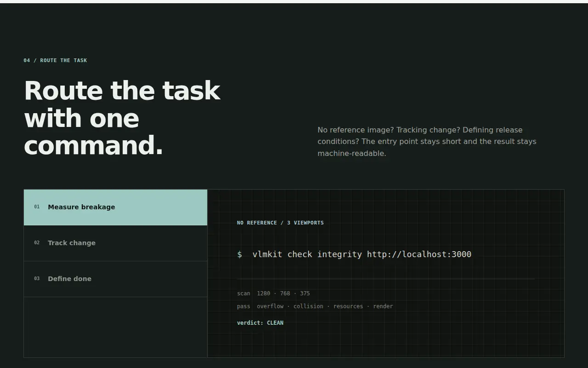588x368 pixels.
Task: Click the 01 number beside Measure breakage
Action: click(x=37, y=207)
